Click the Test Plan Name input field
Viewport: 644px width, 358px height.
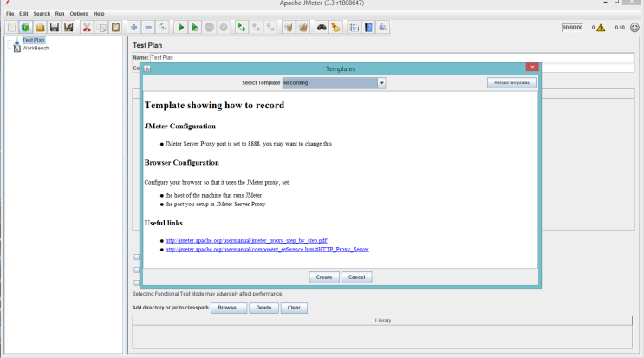click(392, 57)
